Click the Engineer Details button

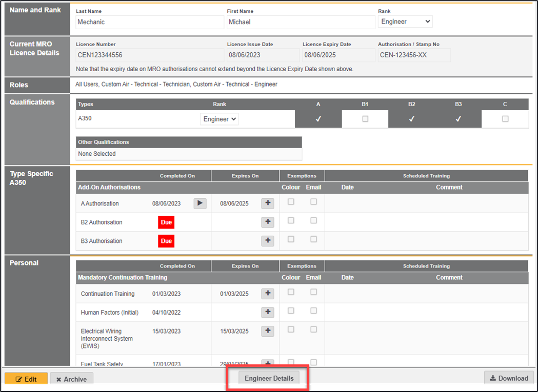(x=269, y=378)
